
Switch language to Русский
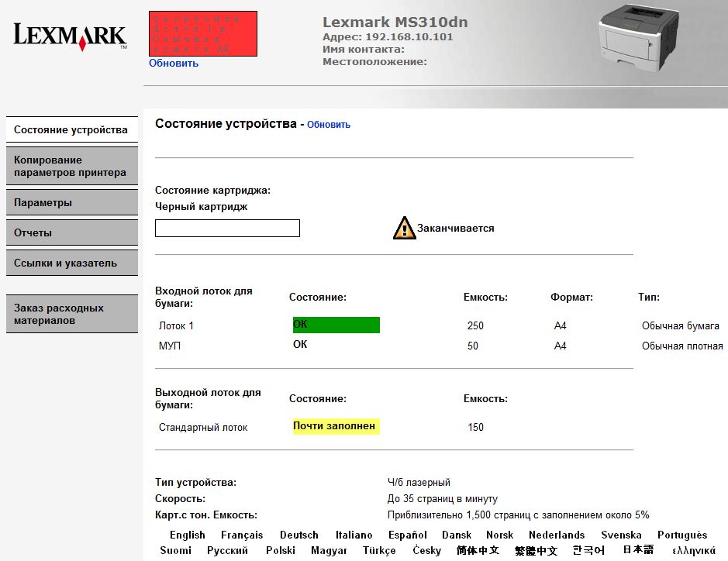click(227, 550)
